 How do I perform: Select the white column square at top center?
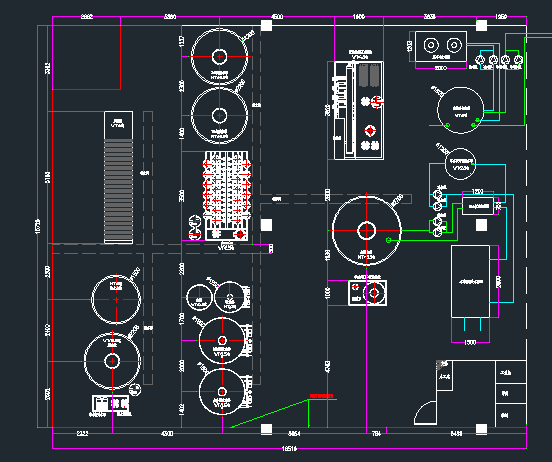tap(266, 25)
